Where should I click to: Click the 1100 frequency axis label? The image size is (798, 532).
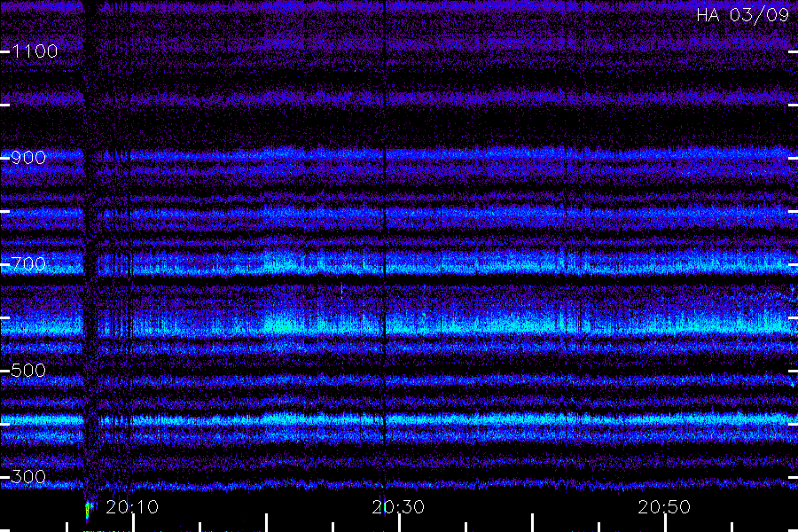tap(35, 51)
